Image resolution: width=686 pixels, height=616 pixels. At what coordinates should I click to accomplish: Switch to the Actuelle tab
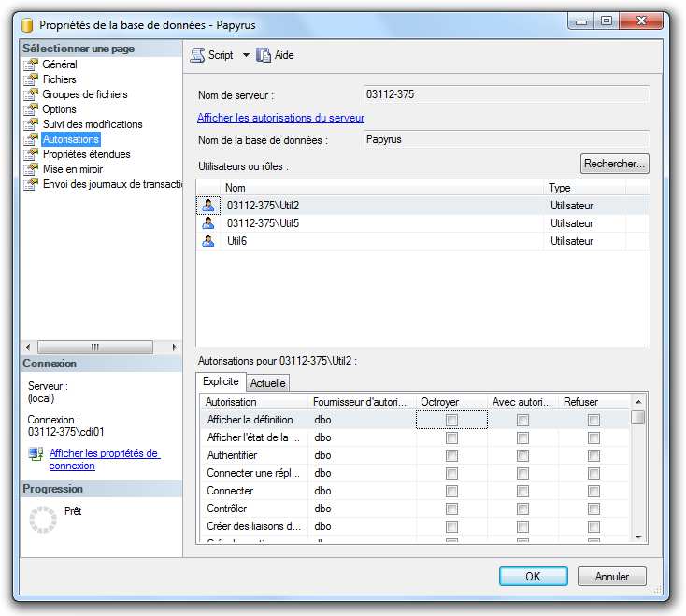point(268,382)
